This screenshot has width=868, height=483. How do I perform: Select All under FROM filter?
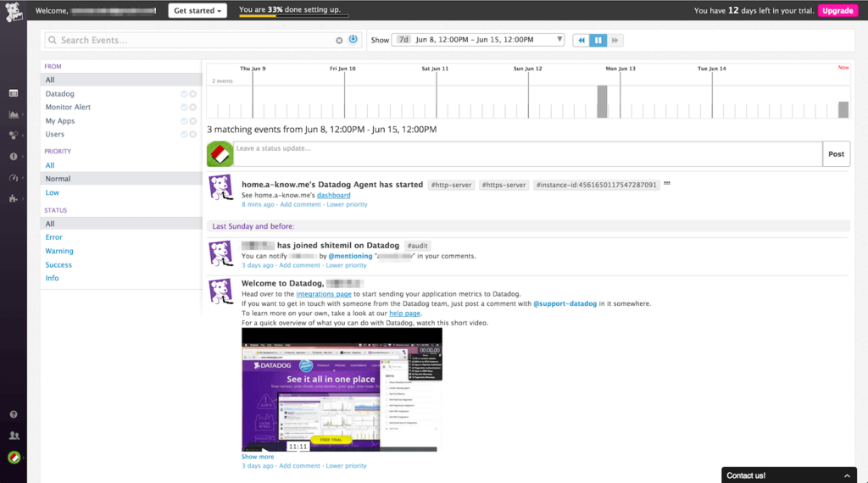pyautogui.click(x=121, y=80)
